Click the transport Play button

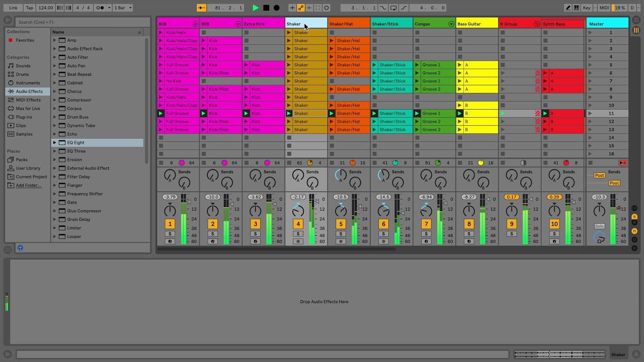(256, 8)
